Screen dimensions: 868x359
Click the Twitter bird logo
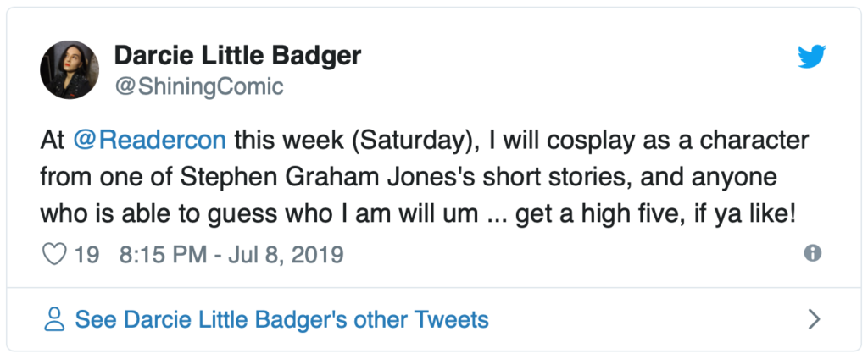point(810,58)
